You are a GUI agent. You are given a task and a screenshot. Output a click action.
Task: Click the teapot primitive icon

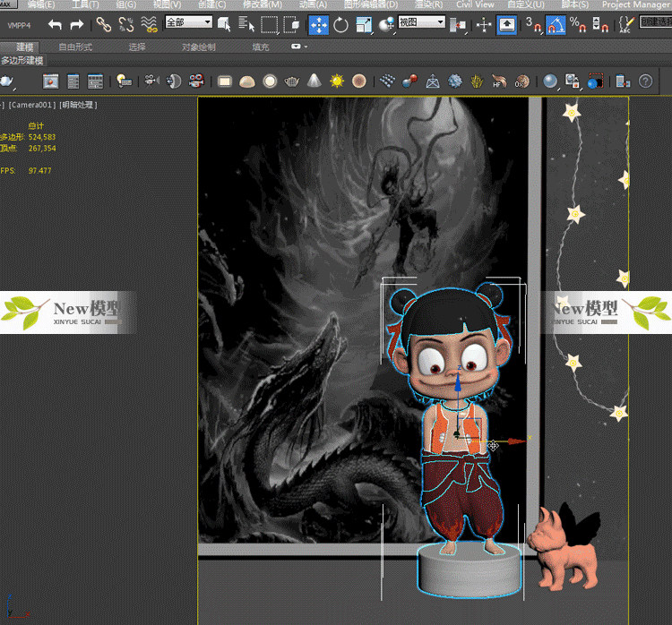292,81
